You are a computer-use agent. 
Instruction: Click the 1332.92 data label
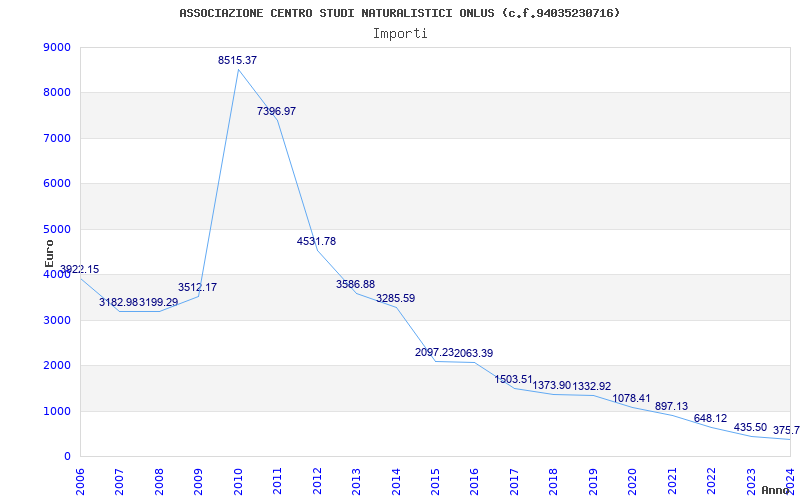[x=591, y=386]
